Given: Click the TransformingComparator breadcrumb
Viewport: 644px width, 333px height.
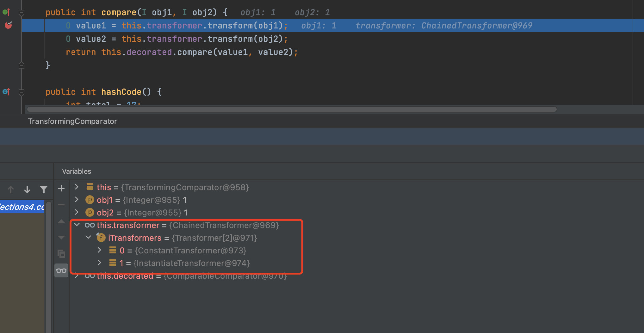Looking at the screenshot, I should [x=72, y=121].
